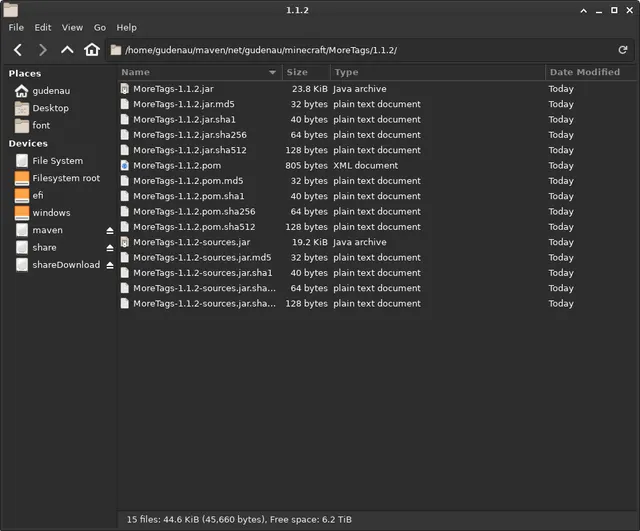Go back with the left arrow icon

pyautogui.click(x=18, y=50)
